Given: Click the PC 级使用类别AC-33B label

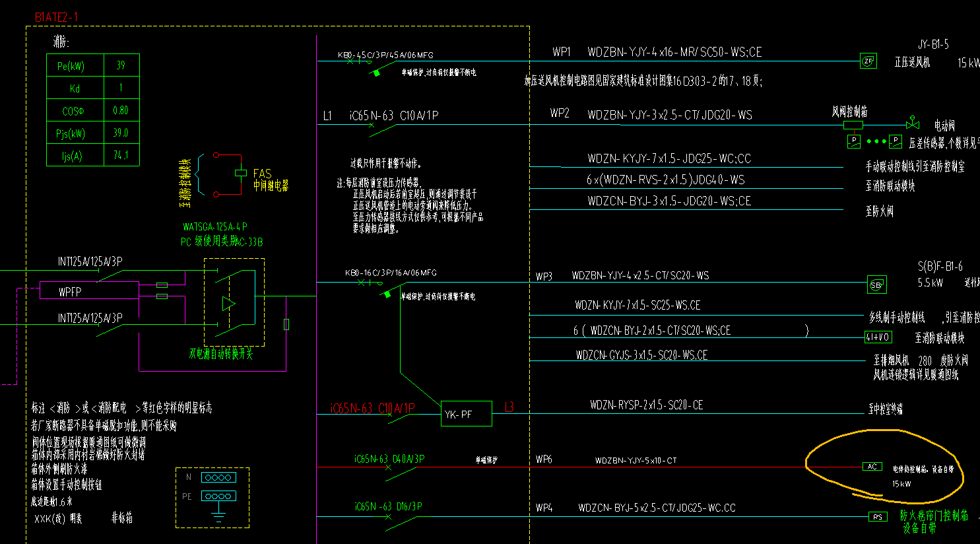Looking at the screenshot, I should [222, 242].
